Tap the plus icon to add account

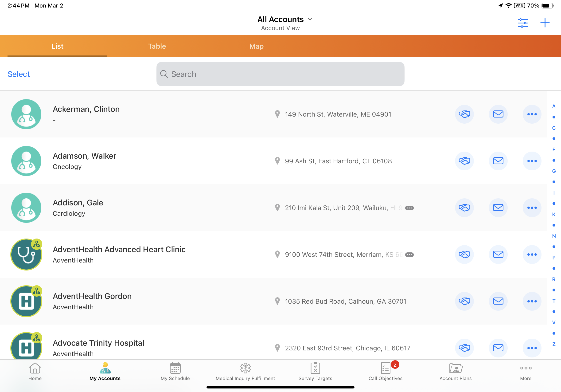pyautogui.click(x=545, y=23)
